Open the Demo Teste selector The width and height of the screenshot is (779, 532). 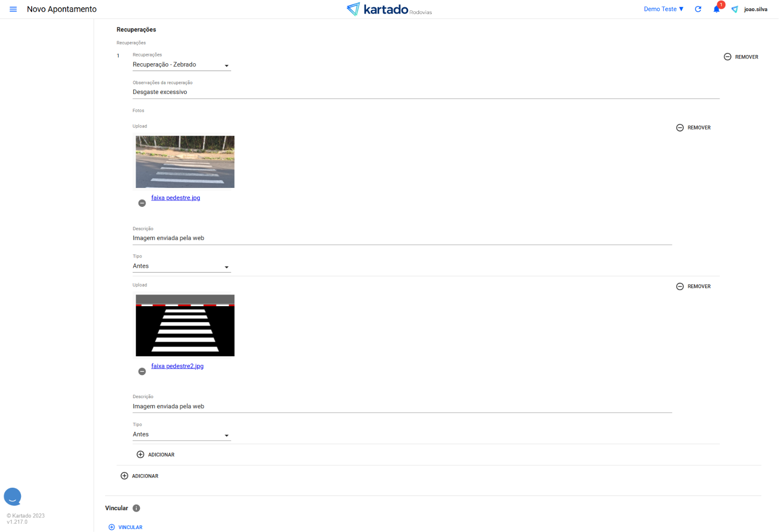663,9
